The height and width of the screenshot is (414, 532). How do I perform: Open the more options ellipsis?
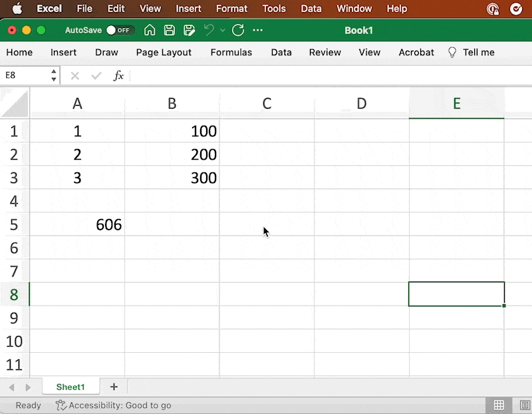pos(258,30)
